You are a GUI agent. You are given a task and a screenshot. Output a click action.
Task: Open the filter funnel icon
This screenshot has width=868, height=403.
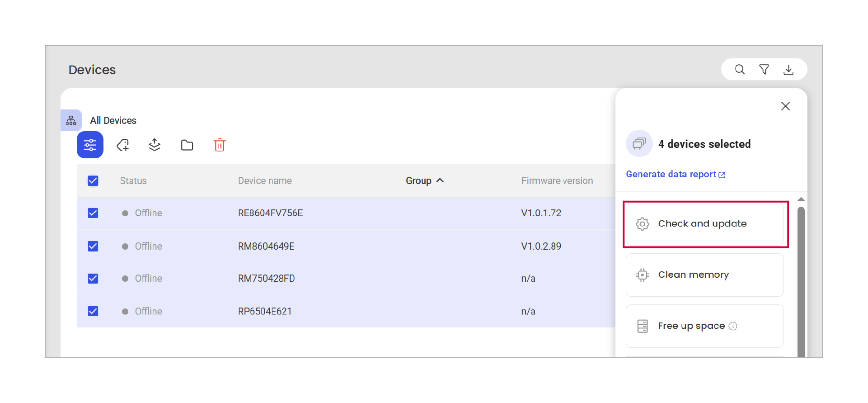click(764, 70)
